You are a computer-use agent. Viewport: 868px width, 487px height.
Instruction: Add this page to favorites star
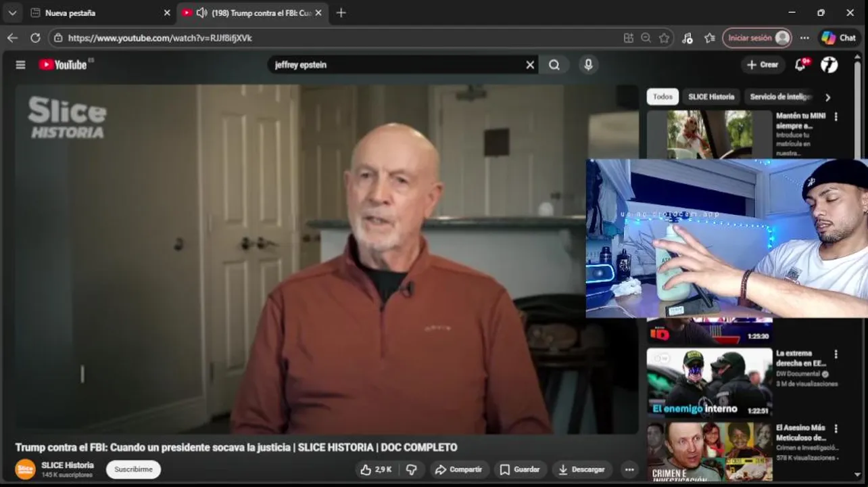[x=664, y=38]
